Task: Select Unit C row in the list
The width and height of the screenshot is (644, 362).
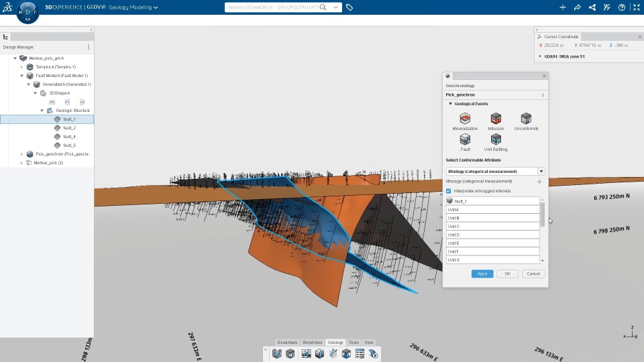Action: 492,227
